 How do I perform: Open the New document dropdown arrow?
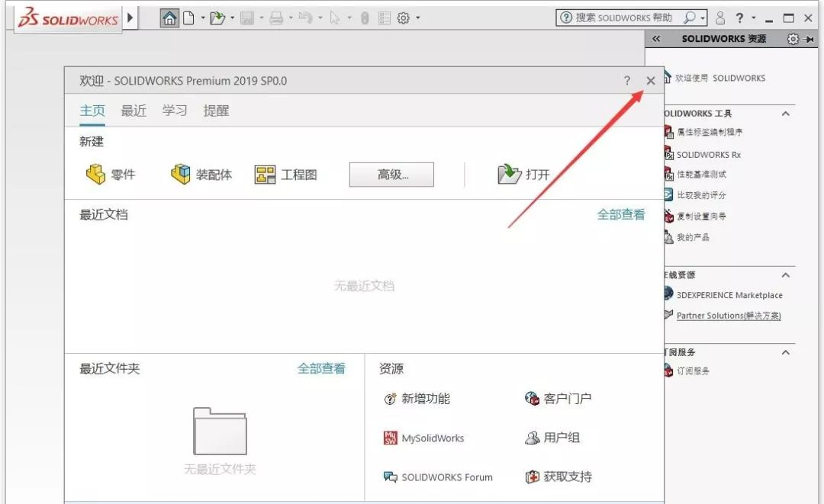(x=203, y=18)
